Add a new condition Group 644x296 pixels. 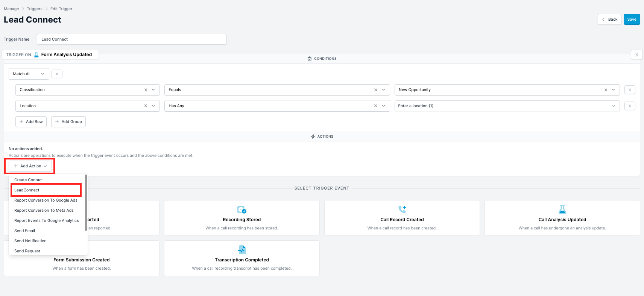click(x=68, y=122)
